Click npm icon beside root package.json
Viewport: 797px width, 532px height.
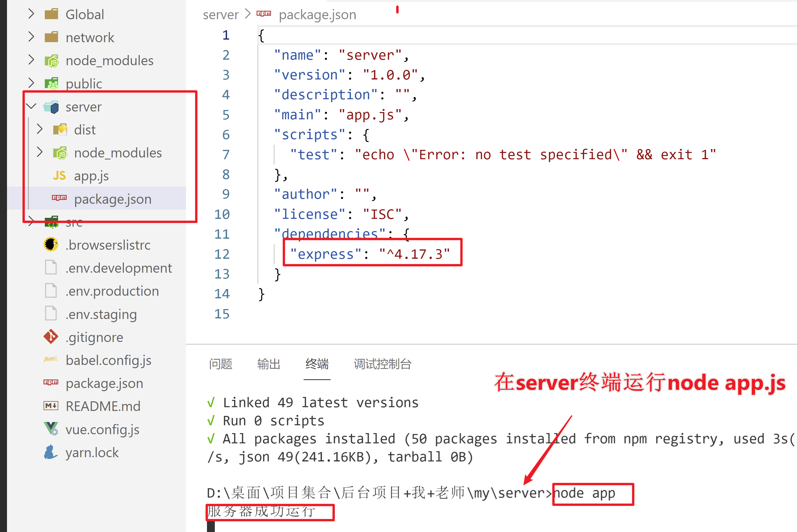pos(51,382)
